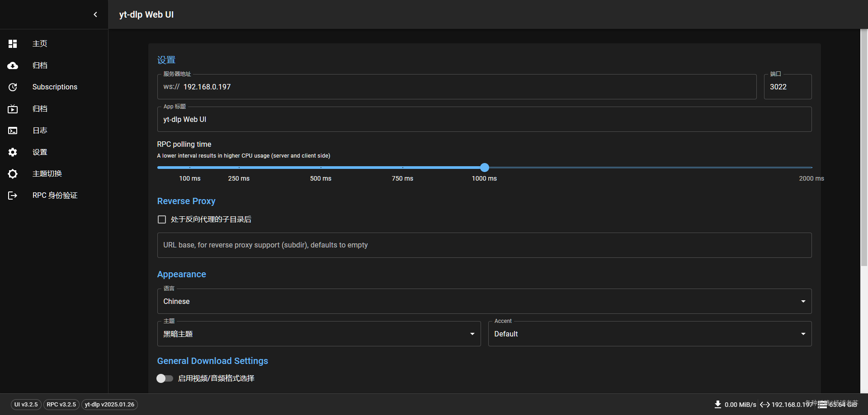Click the connection arrows icon in status bar
The image size is (868, 415).
point(764,405)
